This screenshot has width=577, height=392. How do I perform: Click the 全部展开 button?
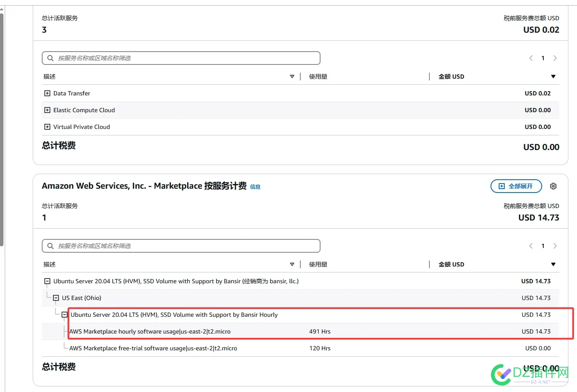click(x=516, y=186)
